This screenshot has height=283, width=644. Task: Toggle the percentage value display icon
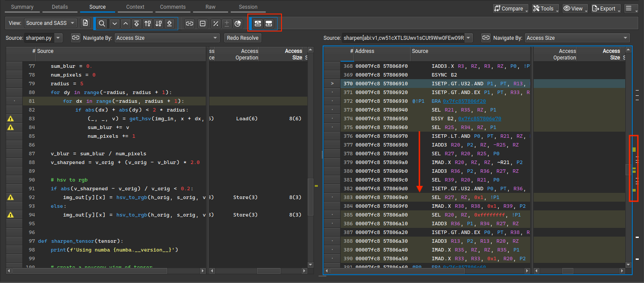point(216,23)
